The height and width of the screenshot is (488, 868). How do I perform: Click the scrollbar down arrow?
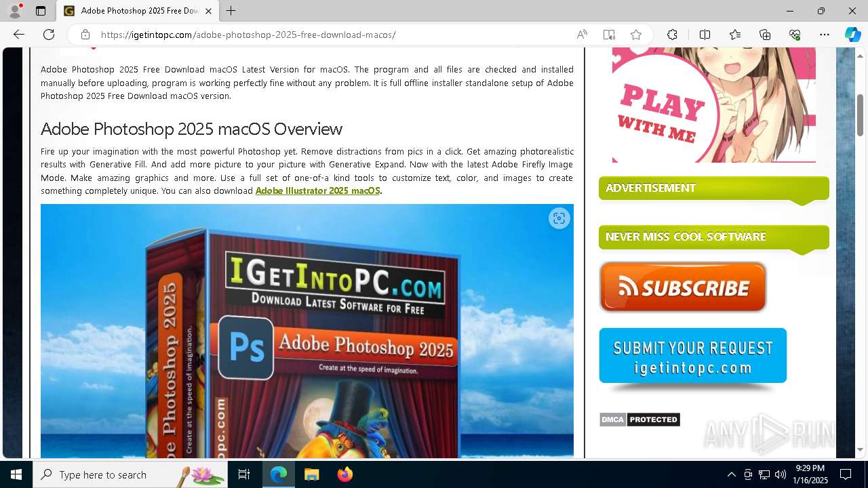tap(860, 449)
